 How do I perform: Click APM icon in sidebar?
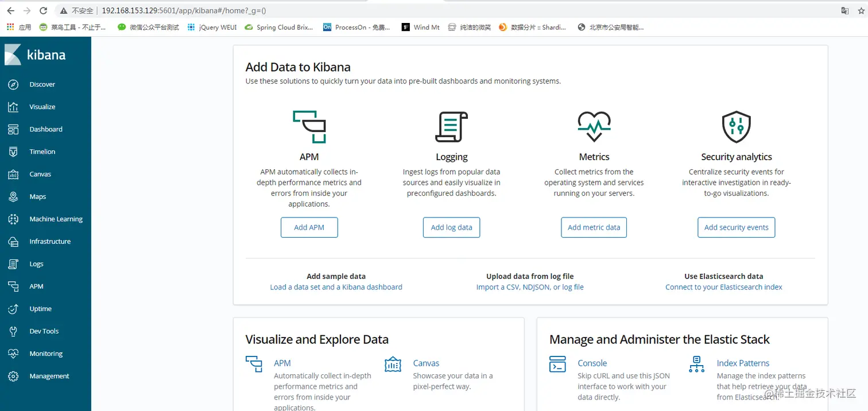click(13, 286)
